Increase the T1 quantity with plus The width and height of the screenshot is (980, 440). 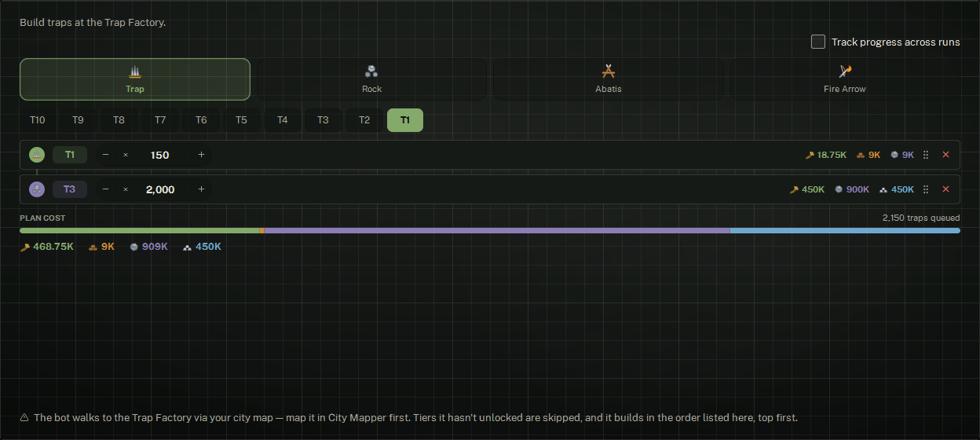tap(201, 155)
